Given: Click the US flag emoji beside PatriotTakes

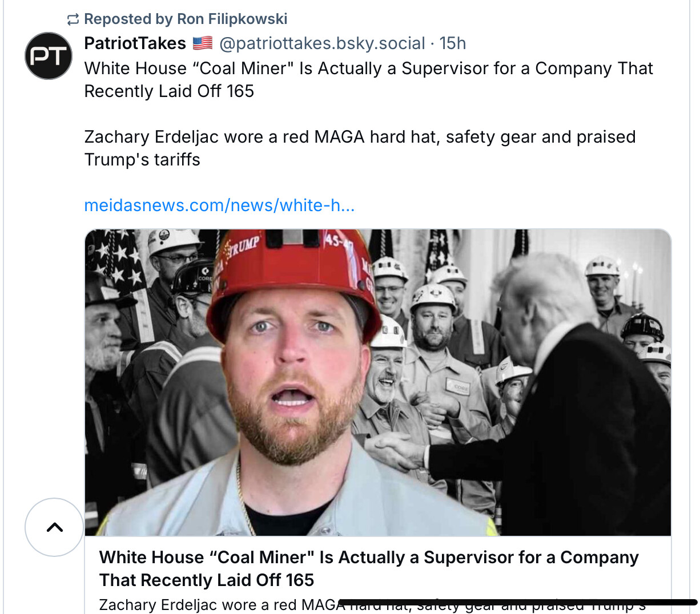Looking at the screenshot, I should [x=202, y=43].
